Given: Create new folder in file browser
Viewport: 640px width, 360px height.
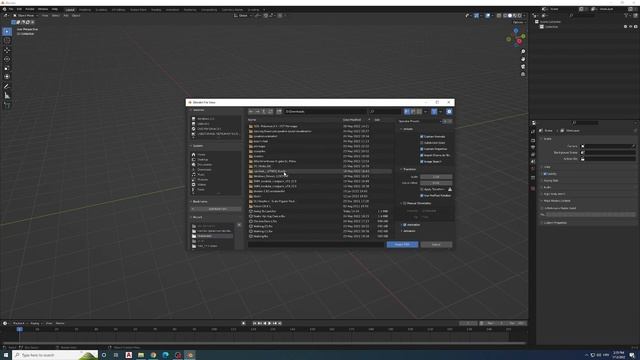Looking at the screenshot, I should click(x=279, y=111).
